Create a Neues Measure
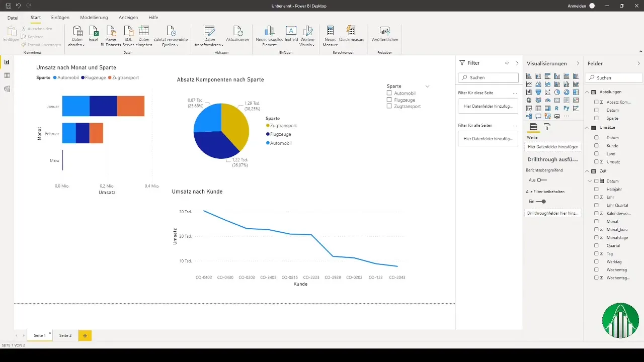The width and height of the screenshot is (644, 362). pyautogui.click(x=330, y=36)
